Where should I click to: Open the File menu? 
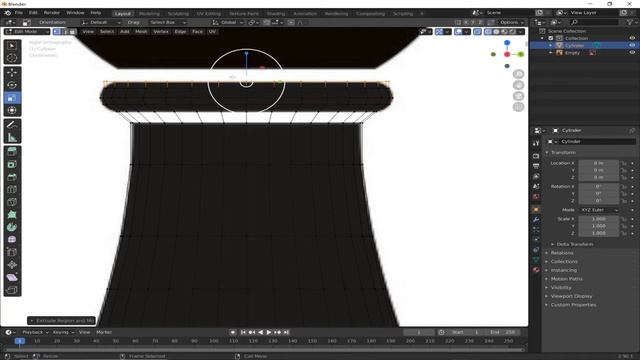click(x=19, y=13)
